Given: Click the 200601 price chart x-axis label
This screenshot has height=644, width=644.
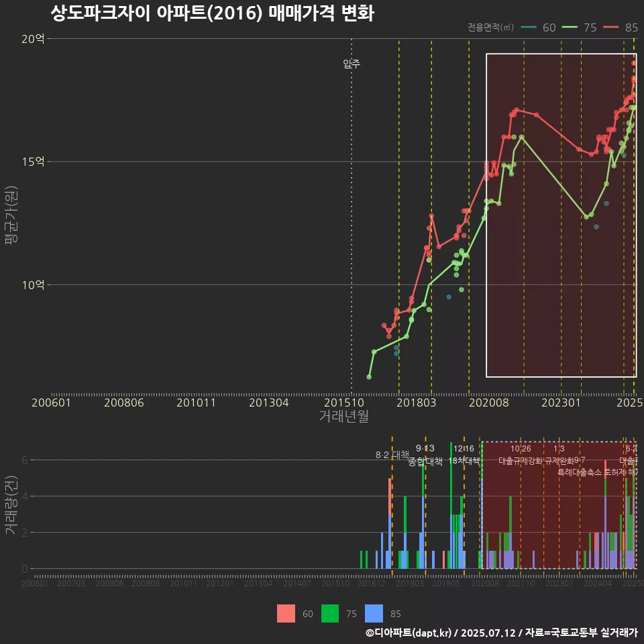Looking at the screenshot, I should click(52, 402).
